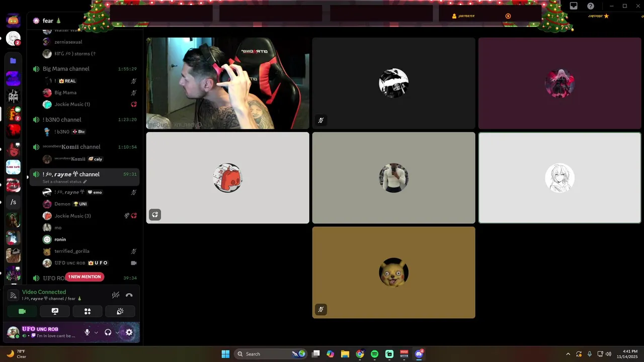This screenshot has width=644, height=362.
Task: Focus the maroon tile with anime avatar
Action: coord(559,83)
